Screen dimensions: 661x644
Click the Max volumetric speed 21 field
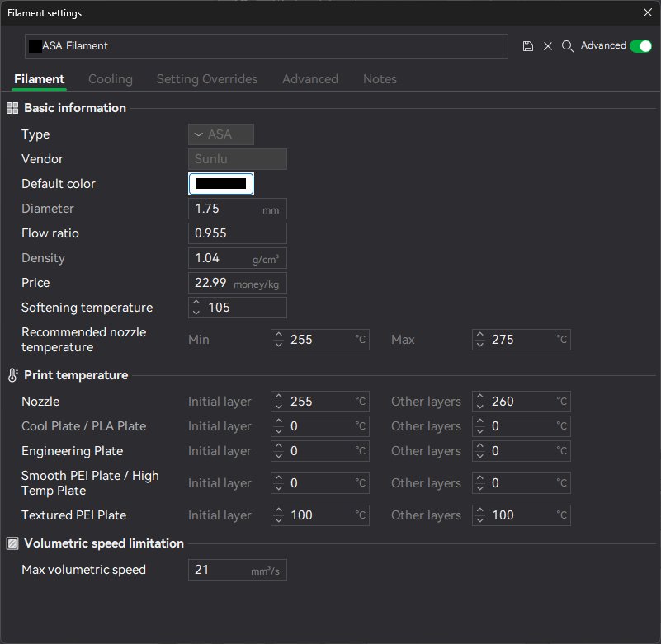[238, 570]
